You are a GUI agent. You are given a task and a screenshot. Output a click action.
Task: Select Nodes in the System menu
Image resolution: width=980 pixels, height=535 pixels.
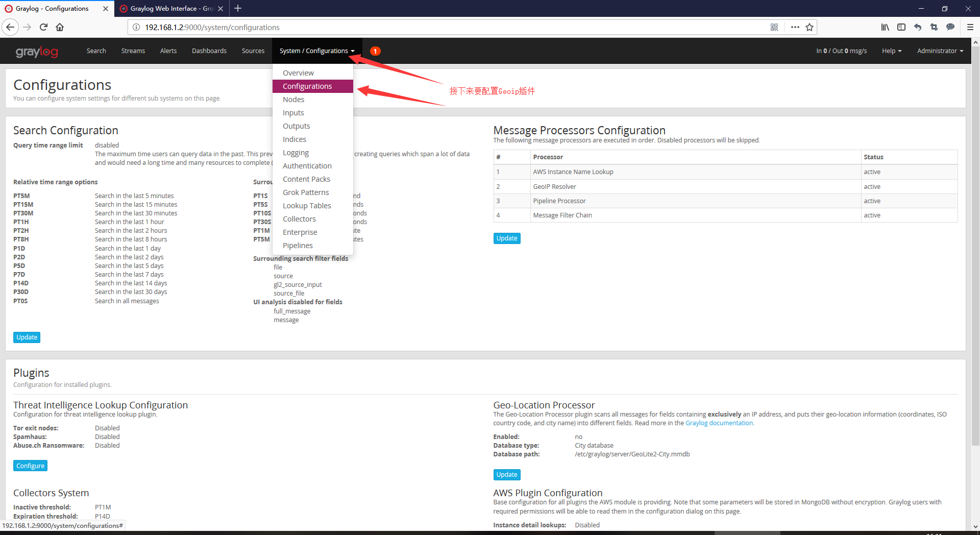point(313,100)
